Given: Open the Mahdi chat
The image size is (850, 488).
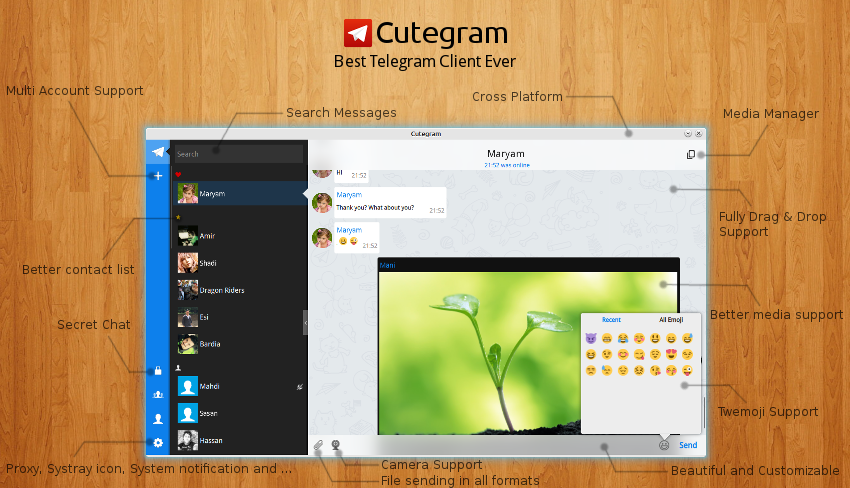Looking at the screenshot, I should (240, 387).
